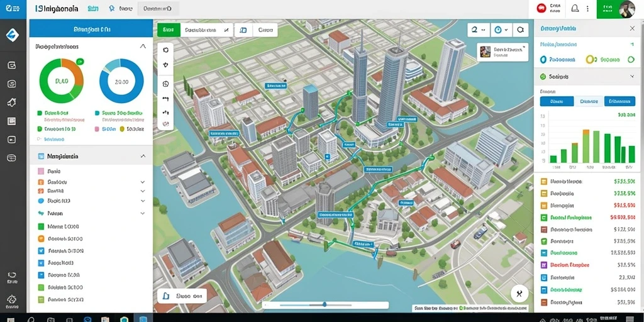
Task: Click the notification bell icon
Action: pos(575,8)
